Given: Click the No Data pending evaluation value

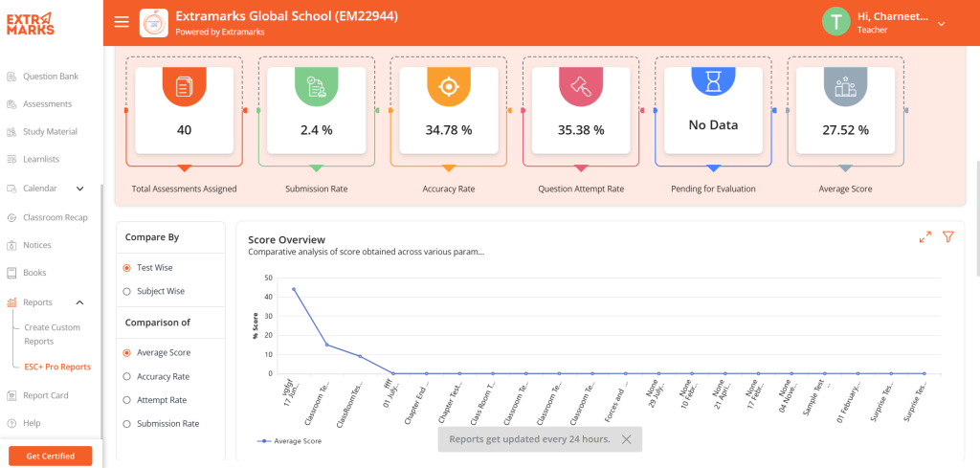Looking at the screenshot, I should [x=713, y=125].
